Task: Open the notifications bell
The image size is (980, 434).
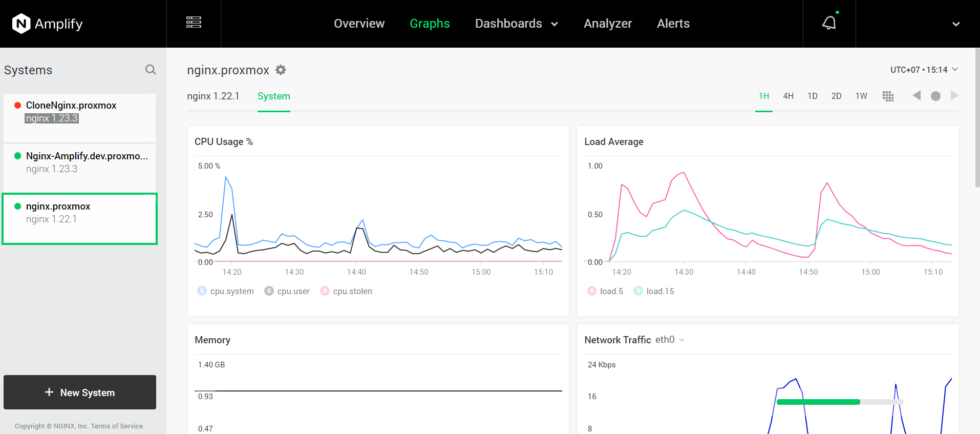Action: click(829, 23)
